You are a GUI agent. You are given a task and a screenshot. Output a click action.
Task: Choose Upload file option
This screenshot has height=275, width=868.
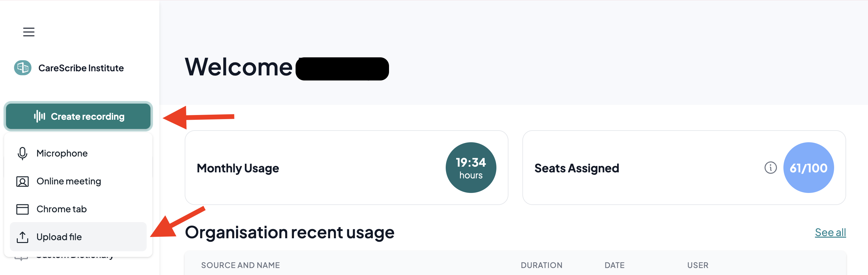click(x=78, y=237)
